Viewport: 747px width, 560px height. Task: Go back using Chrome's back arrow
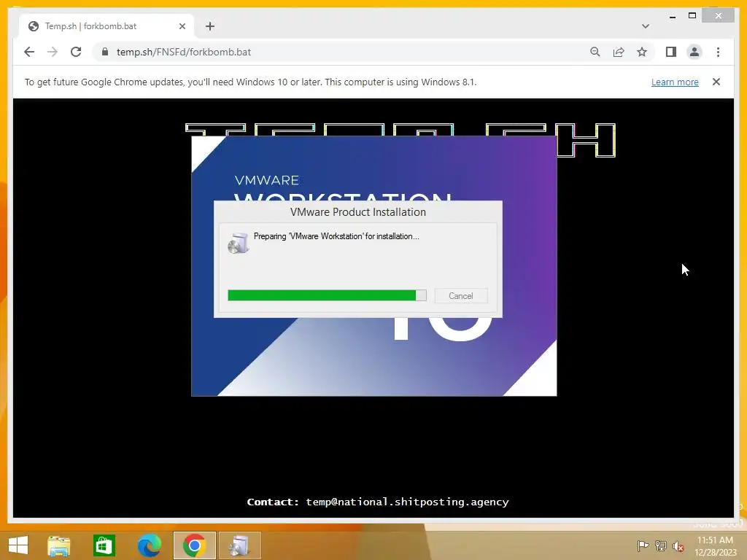tap(29, 52)
